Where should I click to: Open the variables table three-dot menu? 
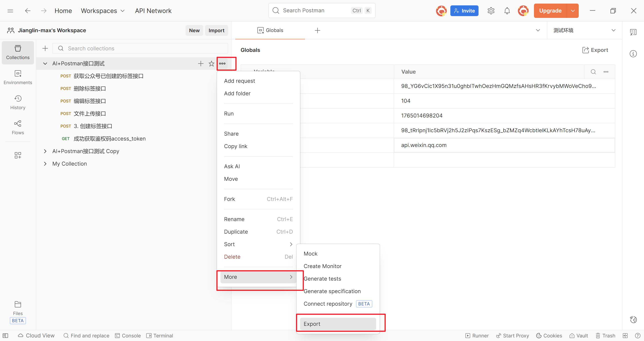(x=606, y=72)
